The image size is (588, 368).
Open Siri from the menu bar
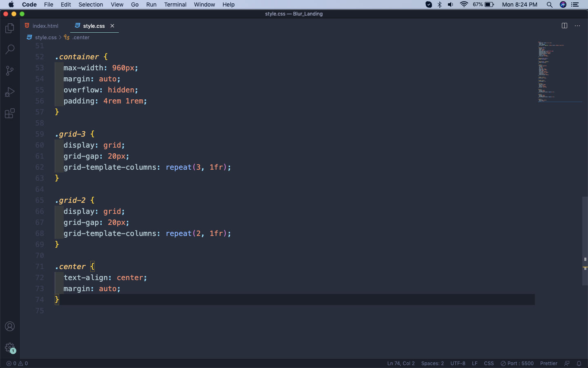(563, 4)
